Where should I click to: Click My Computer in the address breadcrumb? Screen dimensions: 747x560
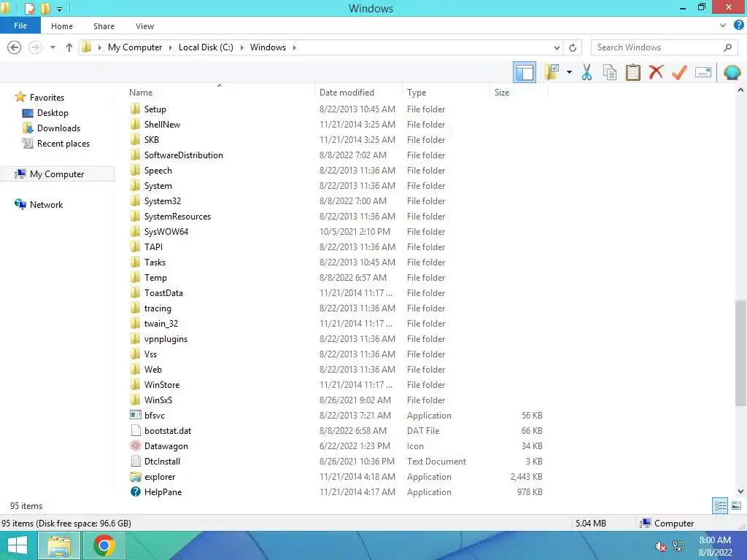pos(135,47)
